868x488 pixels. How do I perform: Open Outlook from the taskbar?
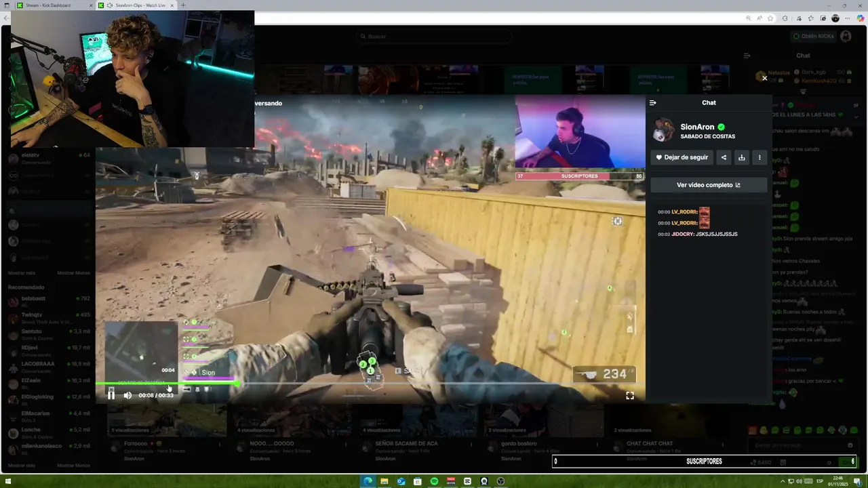(x=401, y=481)
